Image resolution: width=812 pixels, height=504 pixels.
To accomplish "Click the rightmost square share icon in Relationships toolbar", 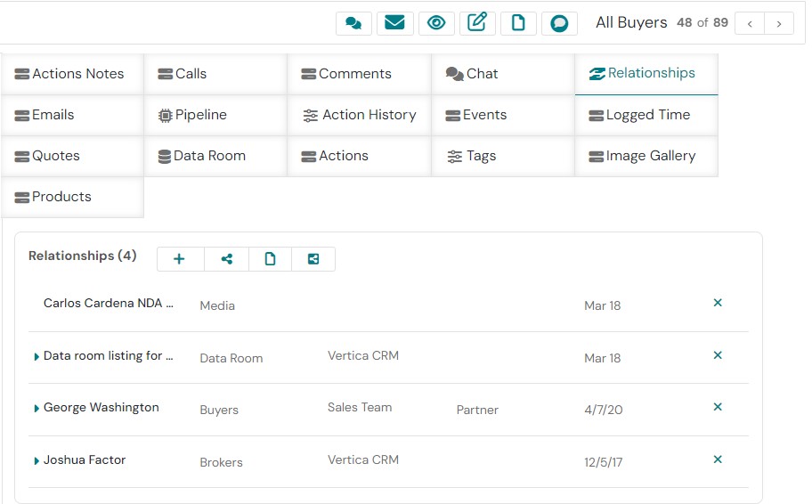I will 313,259.
